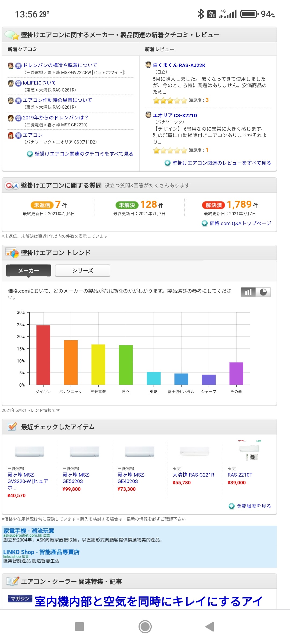Open 価格.com Q&Aトップページ link
The width and height of the screenshot is (290, 644).
coord(240,223)
